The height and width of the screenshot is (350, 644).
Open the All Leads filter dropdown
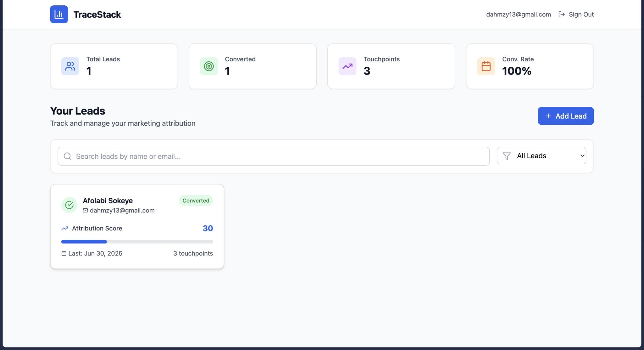point(541,155)
